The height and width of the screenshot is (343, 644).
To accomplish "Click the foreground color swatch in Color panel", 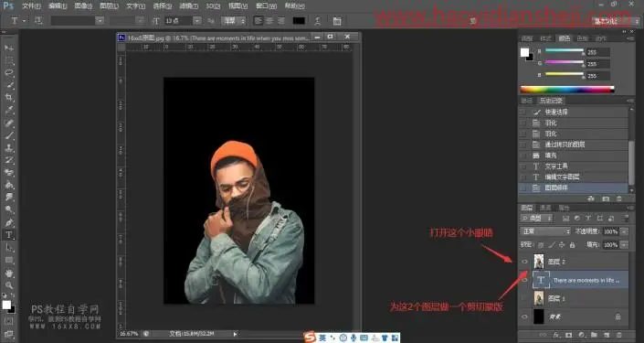I will 524,52.
